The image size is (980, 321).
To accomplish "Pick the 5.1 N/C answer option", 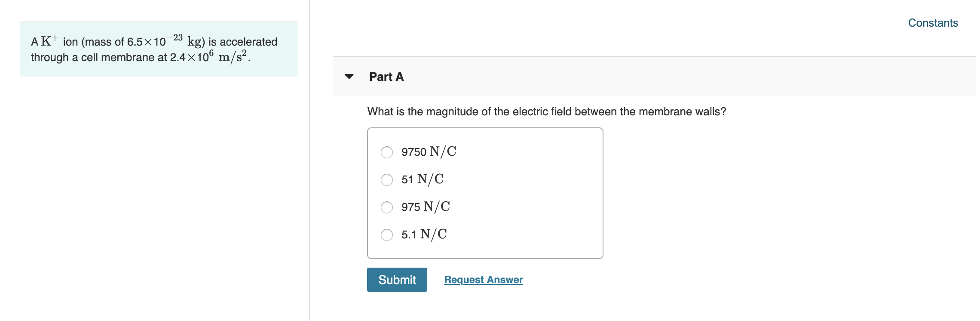I will coord(387,234).
